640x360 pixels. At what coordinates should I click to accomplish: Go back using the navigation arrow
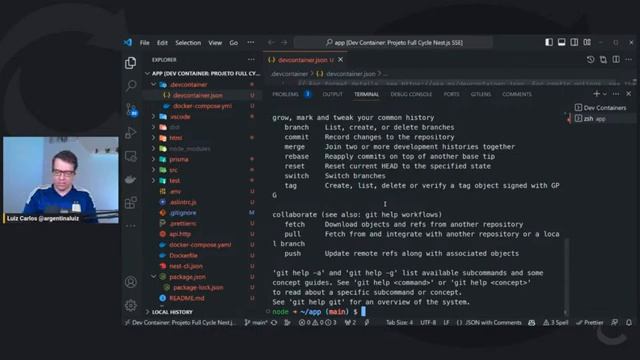[x=271, y=42]
